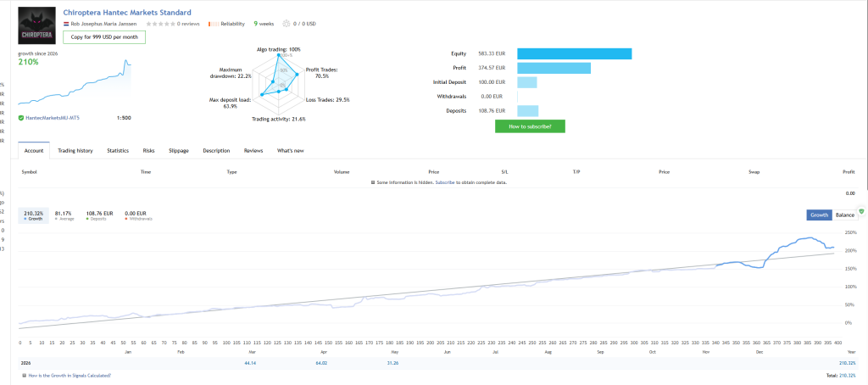Toggle the Average series in chart legend

point(62,215)
